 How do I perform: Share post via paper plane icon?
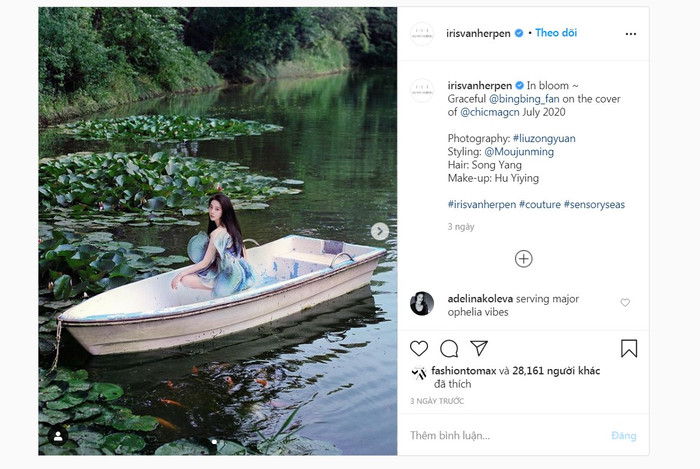point(479,348)
